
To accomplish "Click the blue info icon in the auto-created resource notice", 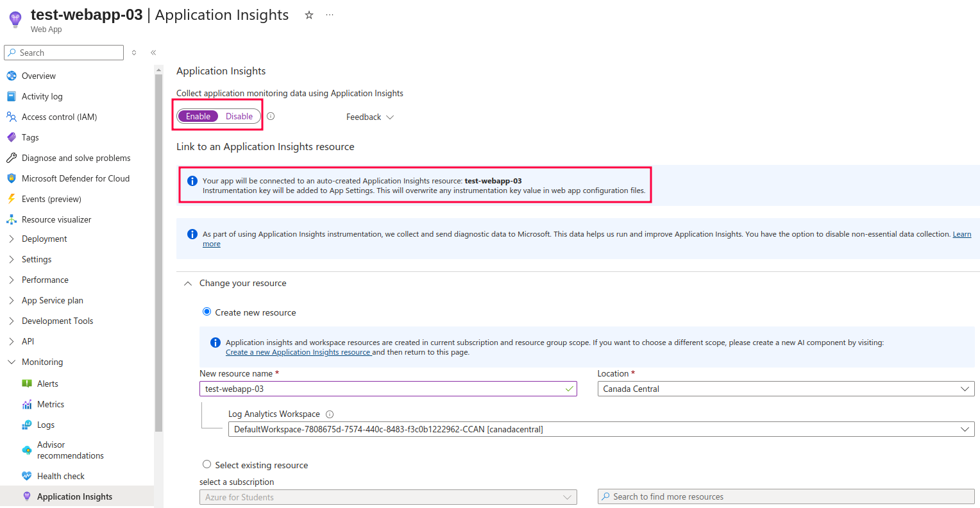I will 192,181.
